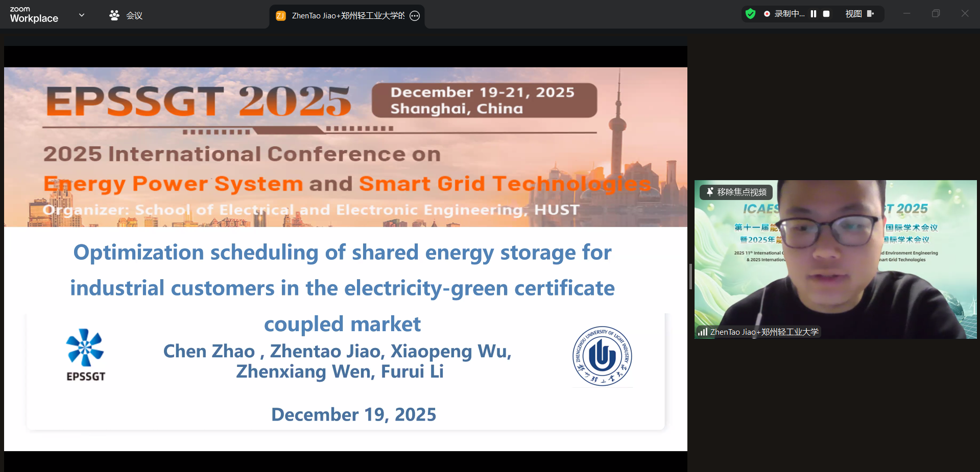Viewport: 980px width, 472px height.
Task: Click the orange ZJ avatar in the tab
Action: (280, 16)
